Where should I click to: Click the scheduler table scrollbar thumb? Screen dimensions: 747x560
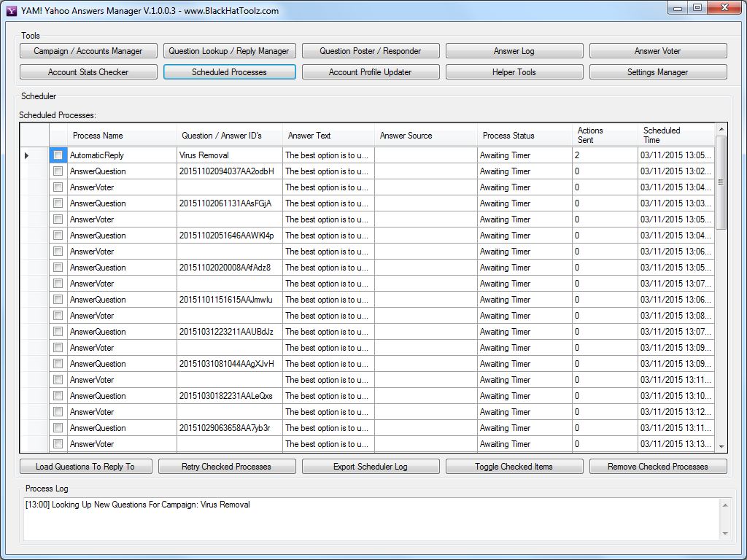point(721,182)
